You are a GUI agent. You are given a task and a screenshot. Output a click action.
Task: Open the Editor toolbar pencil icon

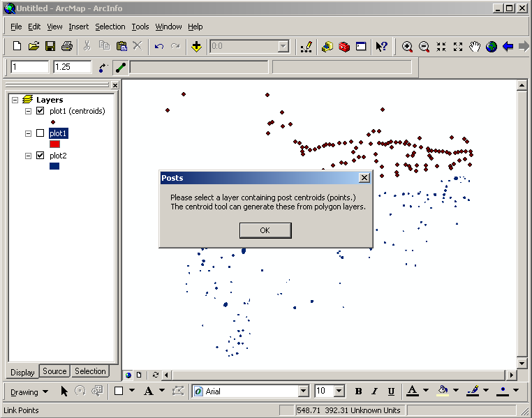(306, 46)
